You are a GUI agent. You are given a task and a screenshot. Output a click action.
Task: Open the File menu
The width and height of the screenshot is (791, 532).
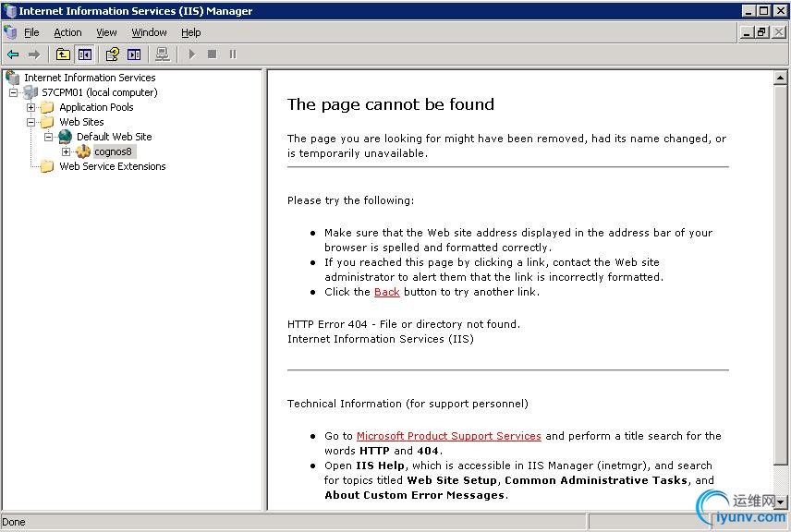click(x=31, y=32)
